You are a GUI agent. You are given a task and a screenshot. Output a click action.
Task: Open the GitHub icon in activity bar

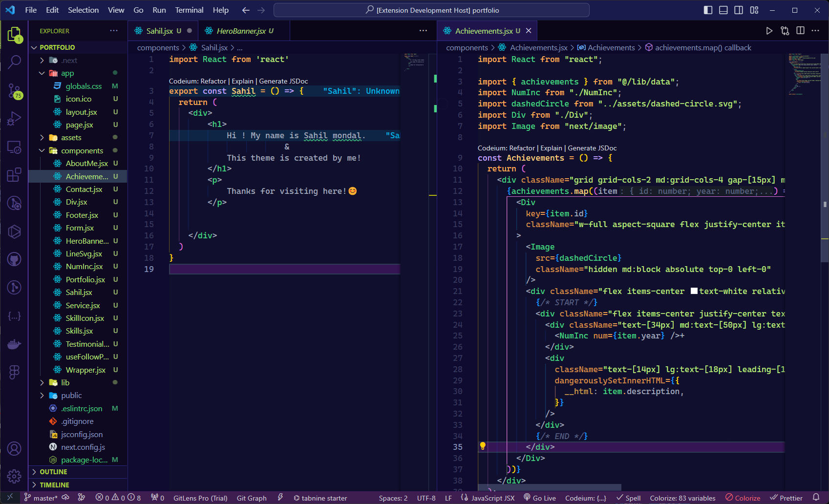[x=15, y=259]
